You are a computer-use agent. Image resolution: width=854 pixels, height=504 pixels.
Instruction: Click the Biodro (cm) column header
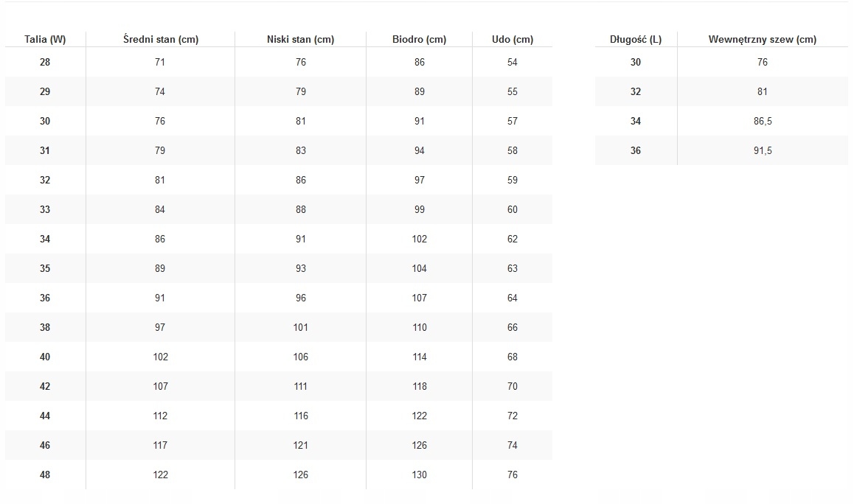(x=419, y=40)
